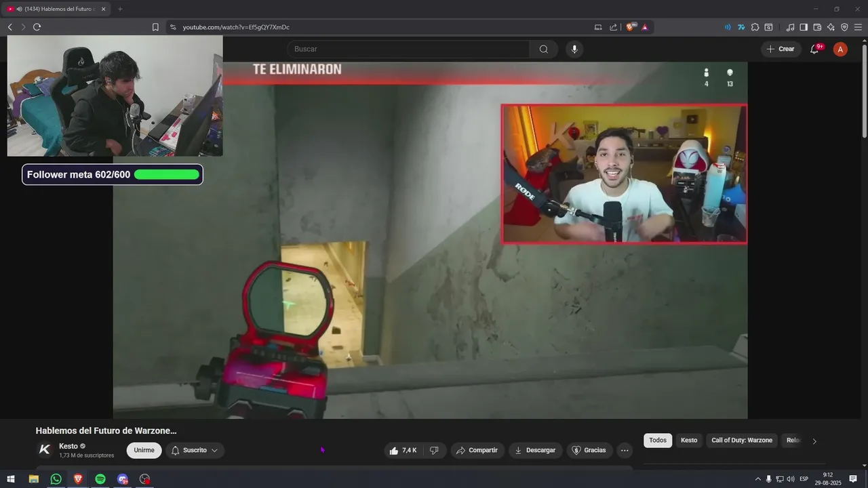Open the volume control in tray
Viewport: 868px width, 488px height.
pyautogui.click(x=790, y=479)
